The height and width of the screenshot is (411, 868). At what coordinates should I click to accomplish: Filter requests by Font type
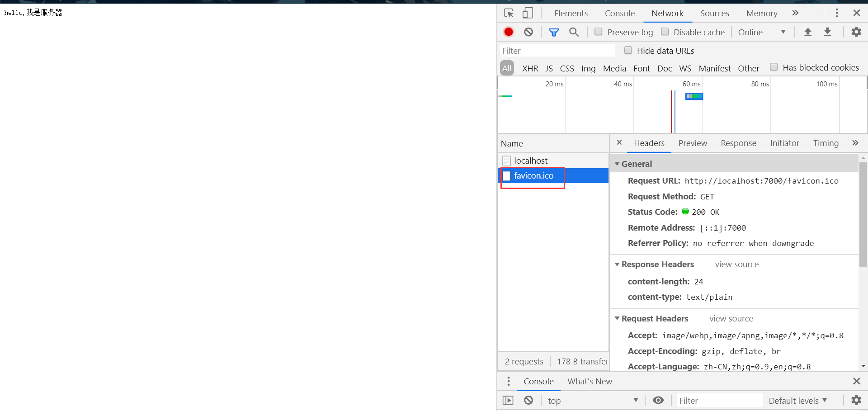pos(642,68)
